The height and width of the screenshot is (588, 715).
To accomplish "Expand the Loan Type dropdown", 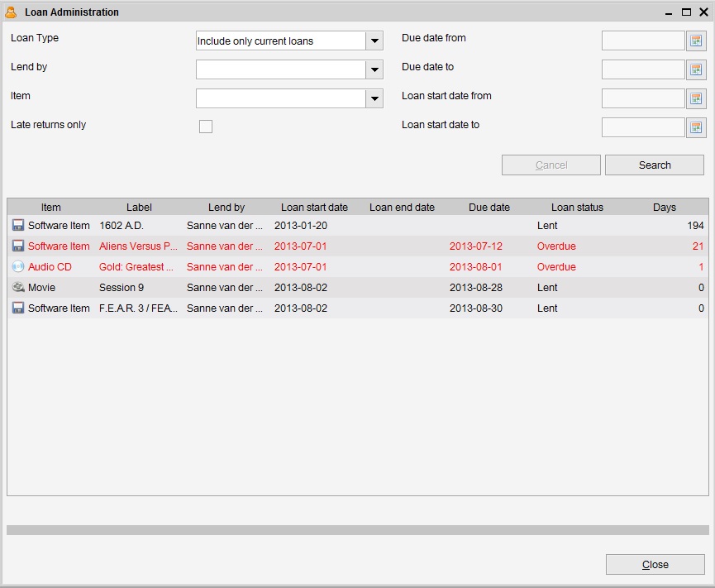I will pos(374,41).
